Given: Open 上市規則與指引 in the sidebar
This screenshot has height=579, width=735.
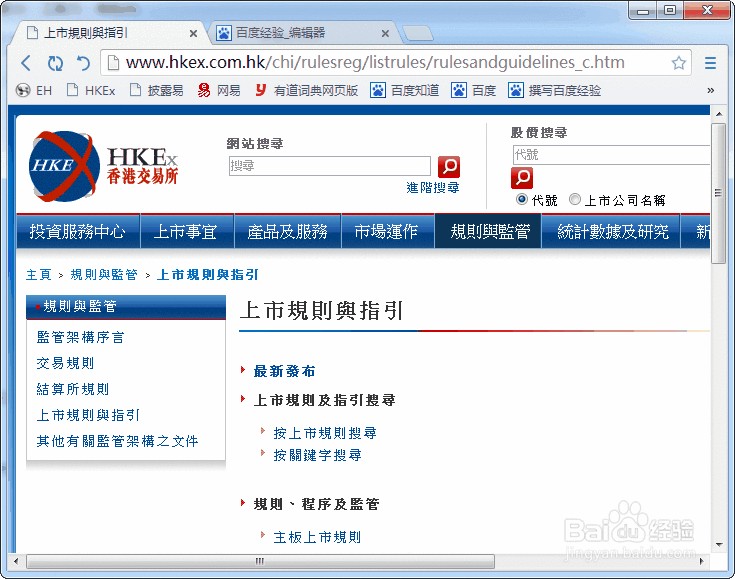Looking at the screenshot, I should [88, 415].
